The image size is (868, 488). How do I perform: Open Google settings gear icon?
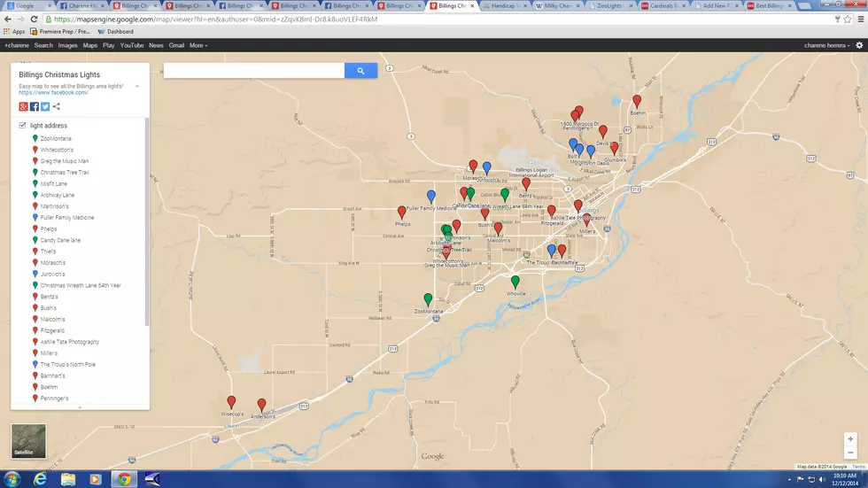tap(859, 45)
